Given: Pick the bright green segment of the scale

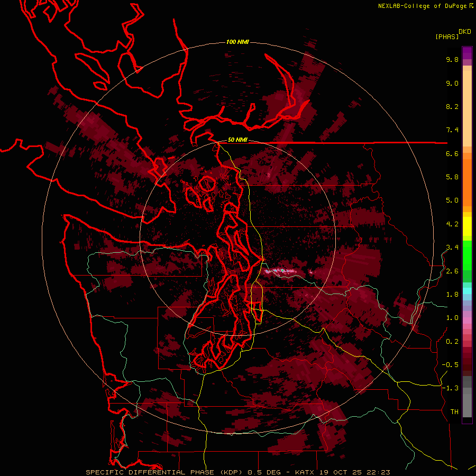Looking at the screenshot, I should [467, 255].
